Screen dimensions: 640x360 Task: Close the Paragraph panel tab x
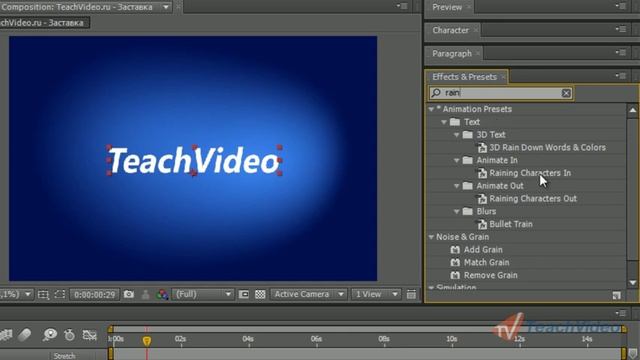[x=478, y=53]
